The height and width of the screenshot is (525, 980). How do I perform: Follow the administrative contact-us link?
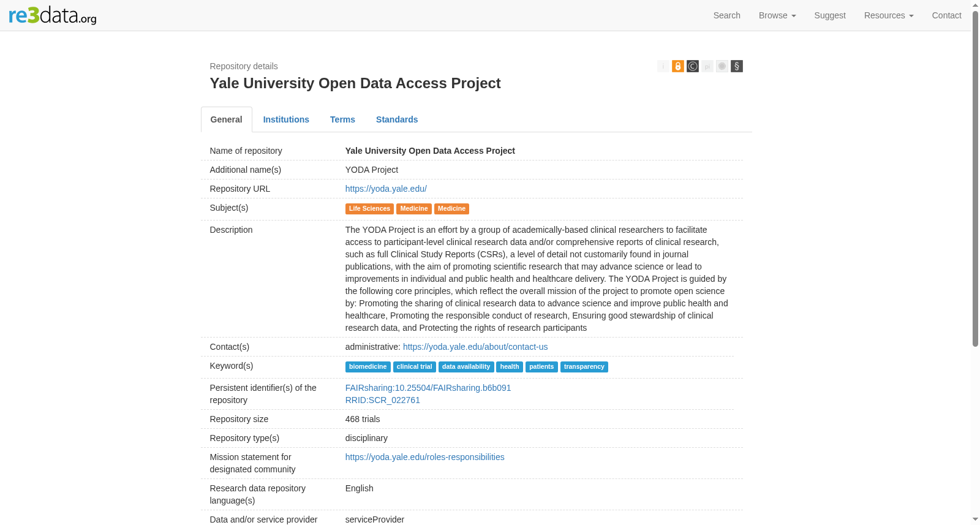pyautogui.click(x=475, y=347)
